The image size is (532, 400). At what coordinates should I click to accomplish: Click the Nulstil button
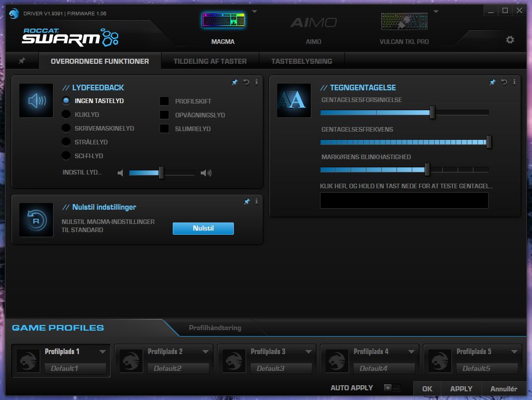[203, 228]
